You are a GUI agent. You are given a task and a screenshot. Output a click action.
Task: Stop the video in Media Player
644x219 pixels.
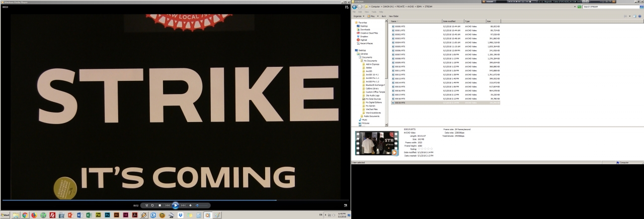pyautogui.click(x=159, y=205)
